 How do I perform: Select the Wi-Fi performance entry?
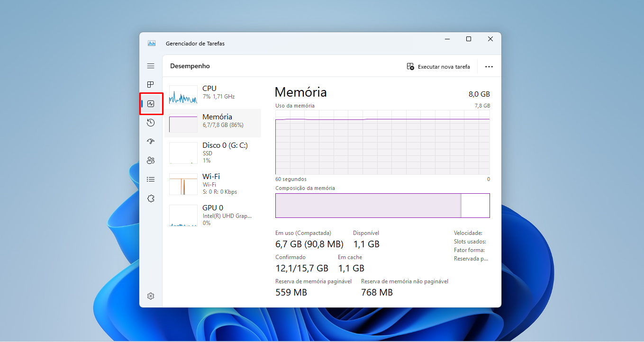click(213, 184)
